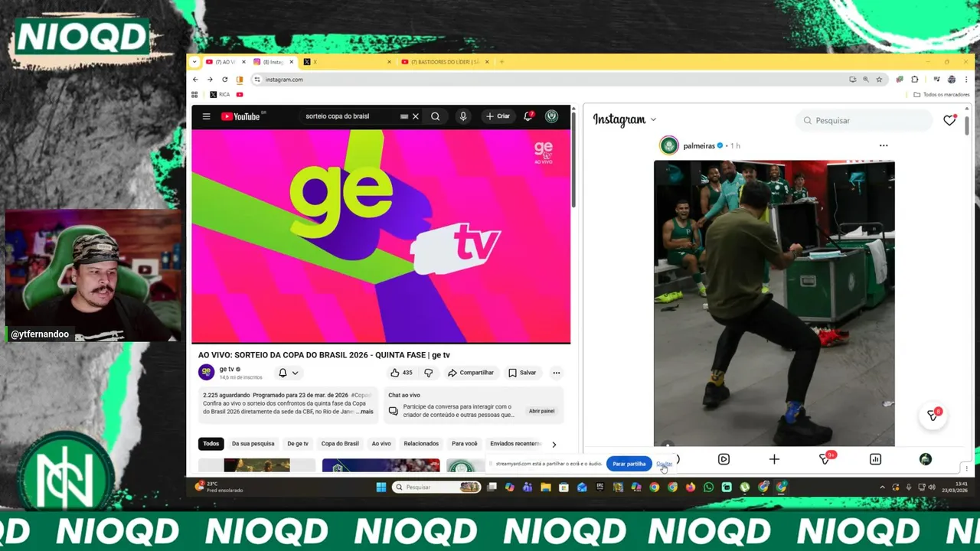This screenshot has width=980, height=551.
Task: Open Instagram notifications heart icon
Action: coord(949,120)
